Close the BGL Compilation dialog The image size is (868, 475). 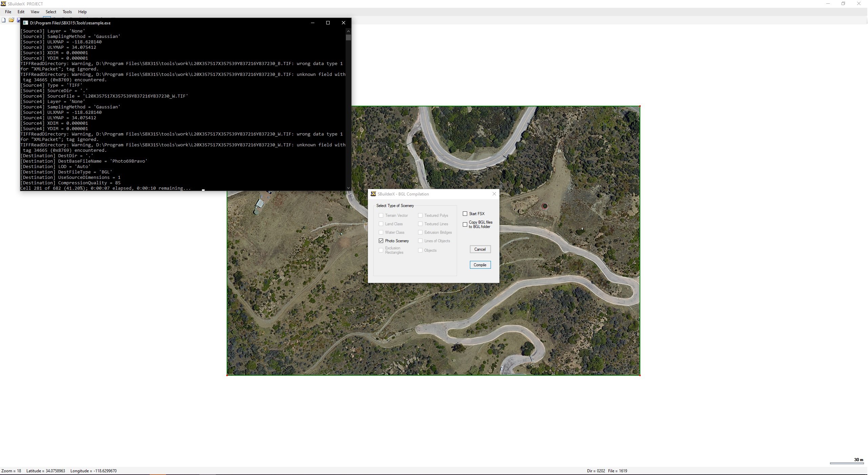(x=494, y=194)
